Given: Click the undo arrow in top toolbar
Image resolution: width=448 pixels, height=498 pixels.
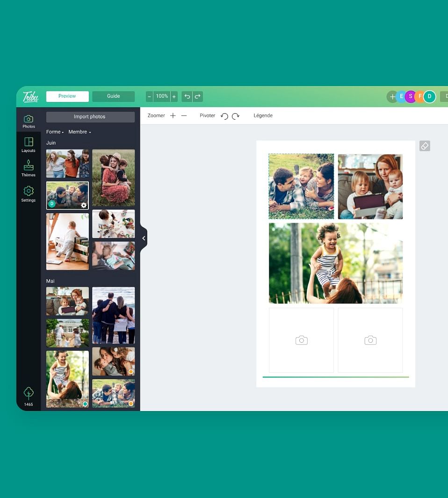Looking at the screenshot, I should pos(187,96).
